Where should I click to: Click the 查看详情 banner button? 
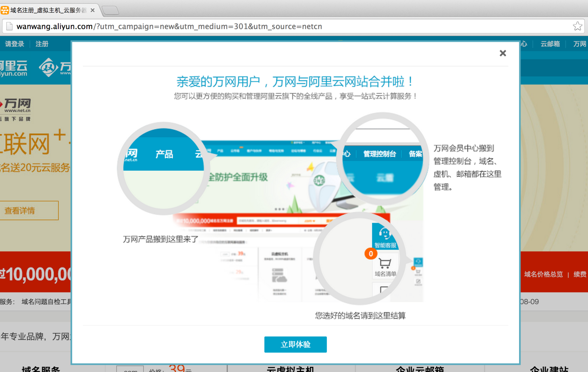coord(29,211)
